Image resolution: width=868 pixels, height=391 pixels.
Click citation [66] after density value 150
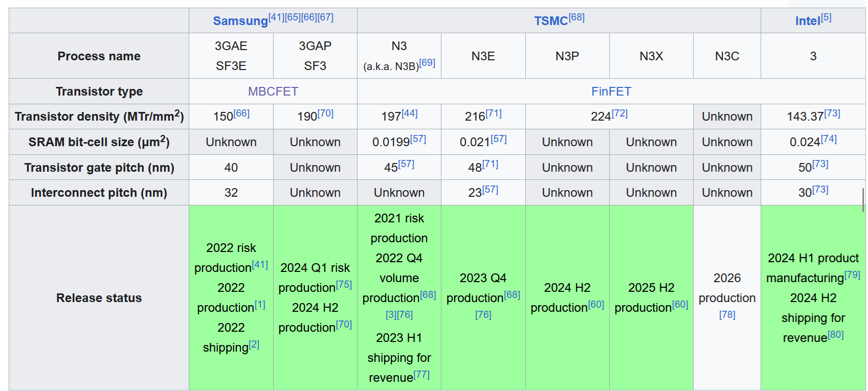coord(241,113)
